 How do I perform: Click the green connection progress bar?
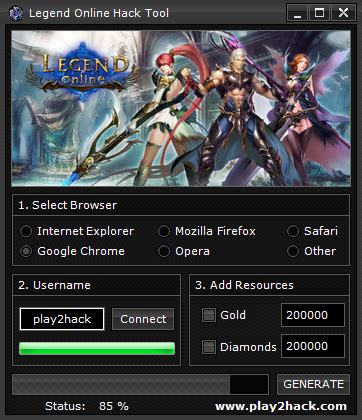[x=97, y=348]
